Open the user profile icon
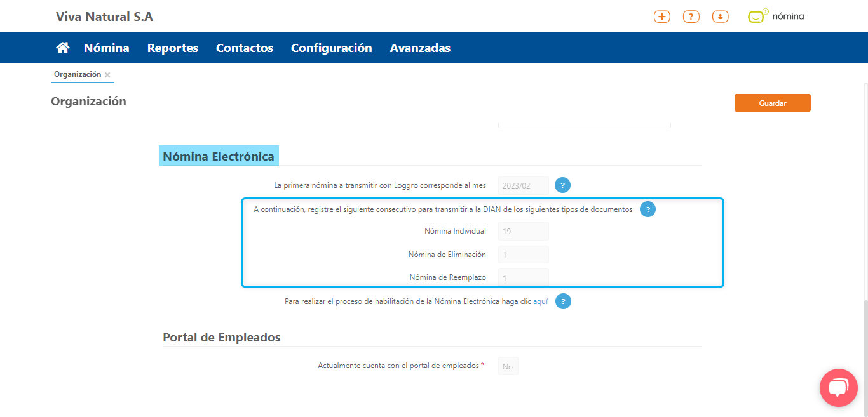Image resolution: width=868 pixels, height=417 pixels. (720, 17)
